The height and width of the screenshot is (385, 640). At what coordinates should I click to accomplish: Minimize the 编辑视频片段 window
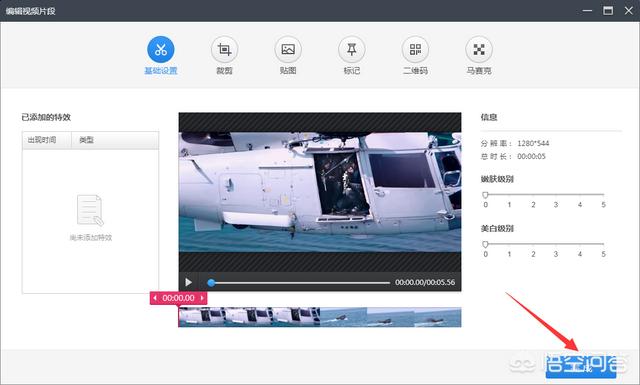(x=587, y=11)
